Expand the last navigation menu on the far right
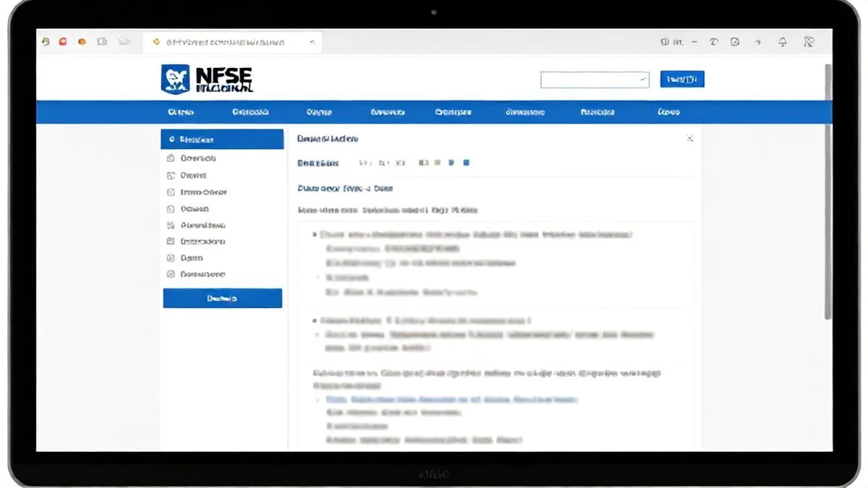Viewport: 868px width, 488px height. (x=668, y=112)
